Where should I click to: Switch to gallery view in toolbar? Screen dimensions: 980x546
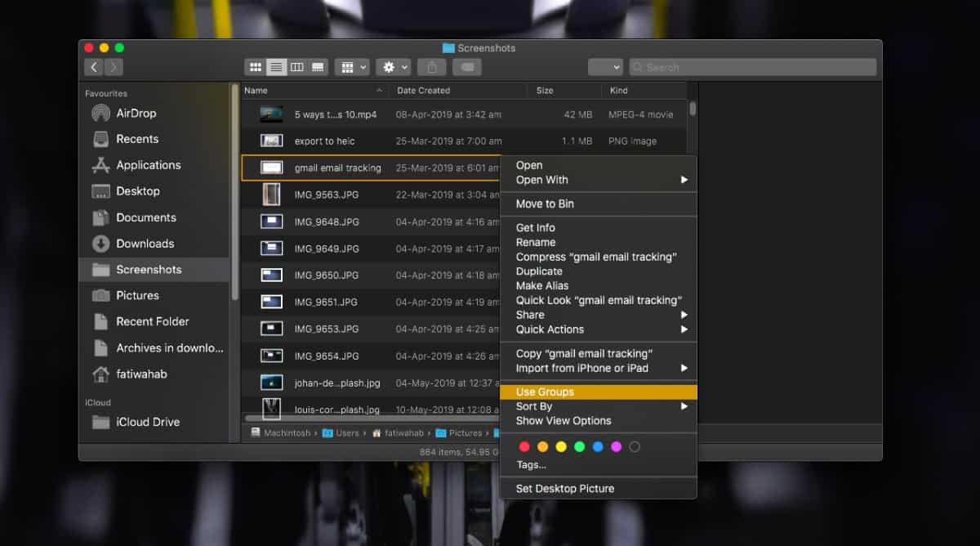tap(318, 67)
